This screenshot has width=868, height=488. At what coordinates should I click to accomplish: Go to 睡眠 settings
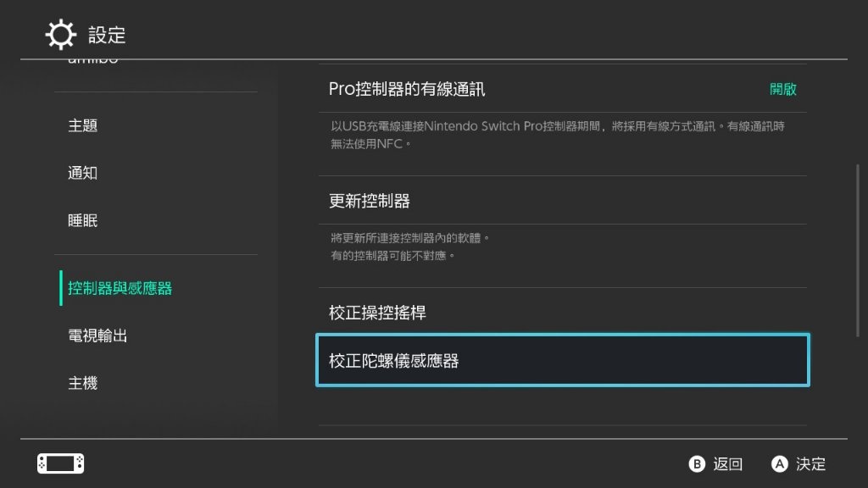pos(82,221)
